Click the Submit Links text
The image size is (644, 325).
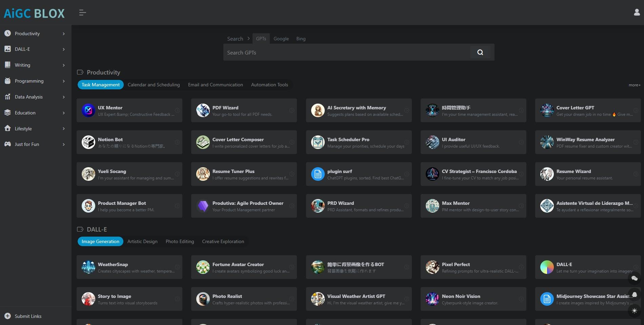28,316
